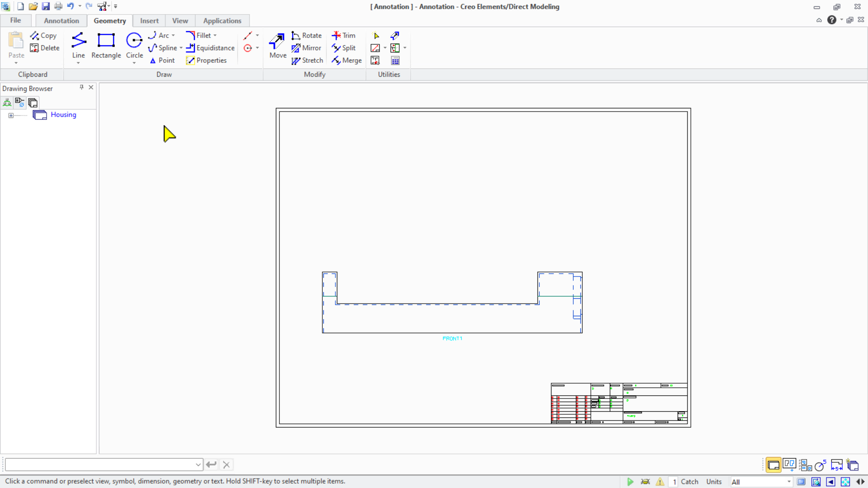Click the Copy tool

click(43, 35)
